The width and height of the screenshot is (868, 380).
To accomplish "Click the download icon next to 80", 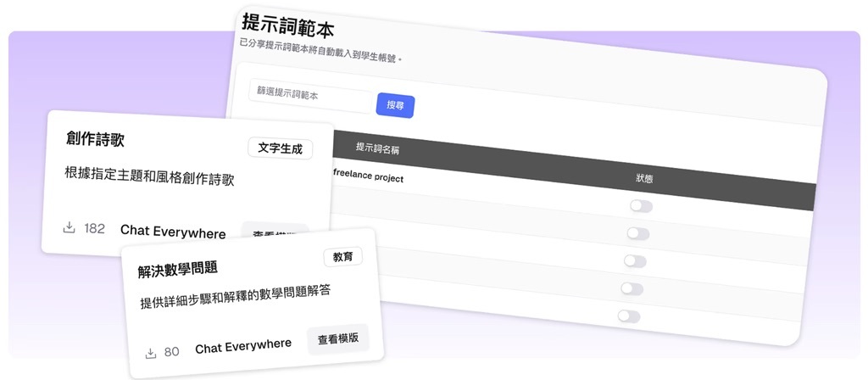I will pyautogui.click(x=151, y=353).
